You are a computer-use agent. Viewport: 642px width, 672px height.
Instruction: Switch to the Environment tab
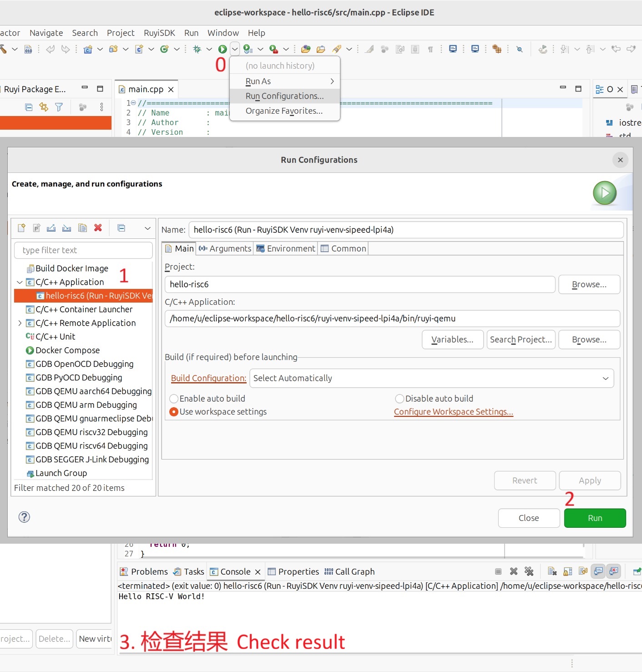pos(285,248)
